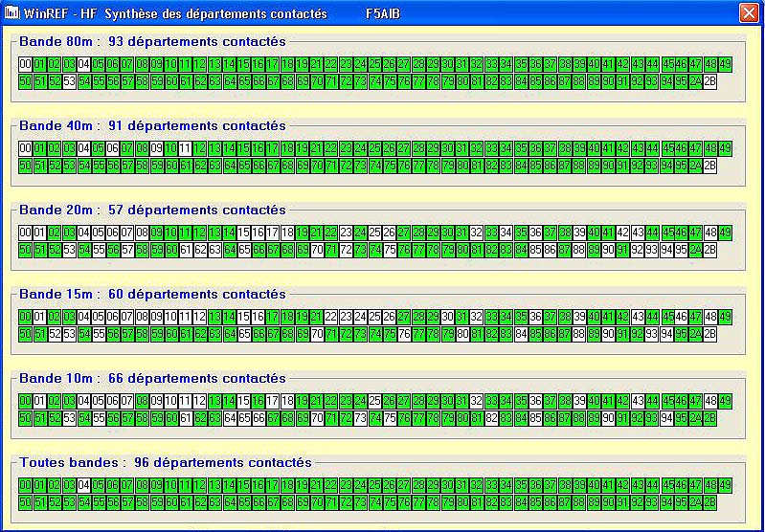Select department 53 in Toutes bandes grid
765x532 pixels.
69,502
